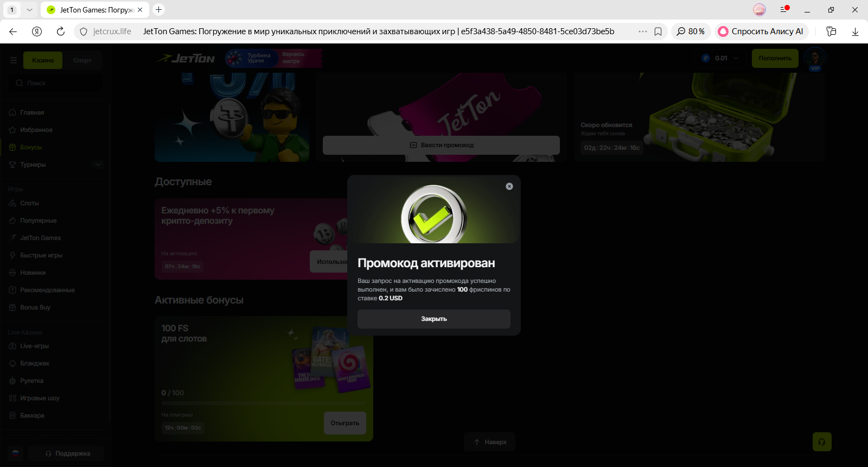
Task: Go back with the browser back arrow
Action: (x=13, y=31)
